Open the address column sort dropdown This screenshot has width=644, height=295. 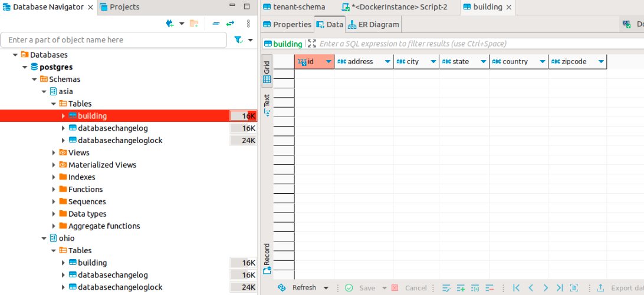[x=387, y=62]
